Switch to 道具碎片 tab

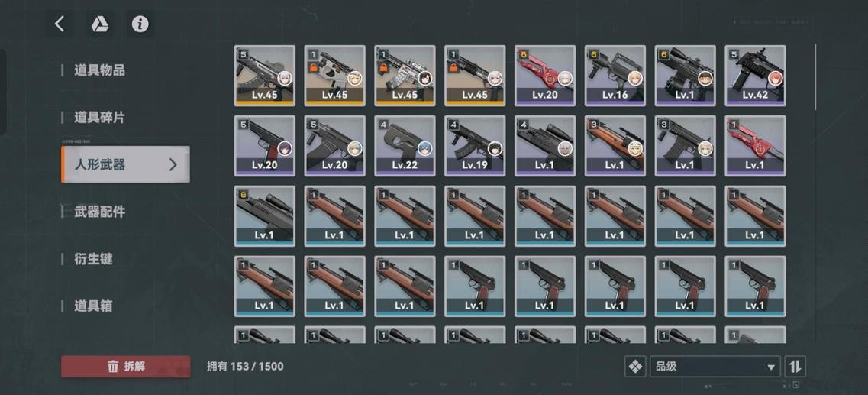(x=100, y=118)
